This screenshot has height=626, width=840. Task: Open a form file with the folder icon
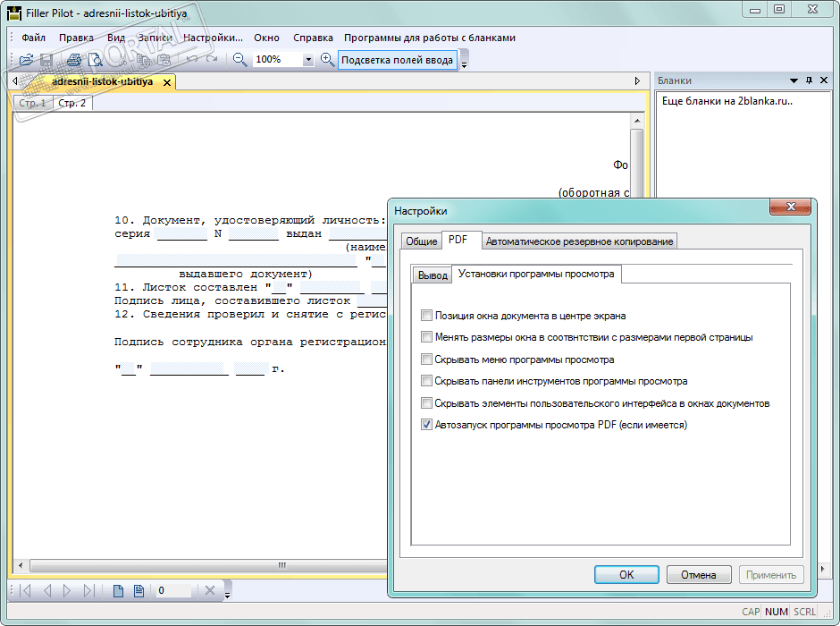click(x=26, y=60)
